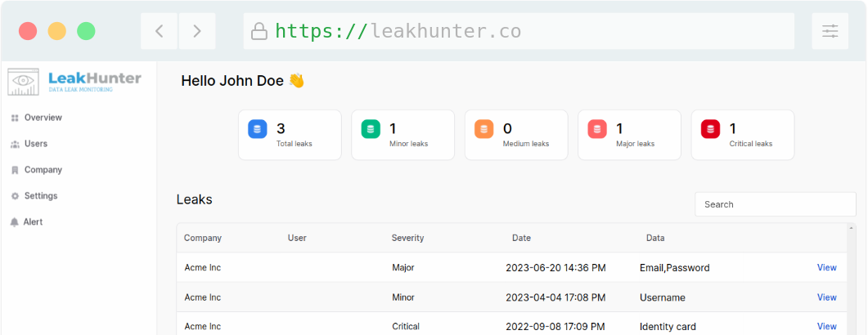Click the 2023-04-04 17:08 PM date cell

[555, 297]
